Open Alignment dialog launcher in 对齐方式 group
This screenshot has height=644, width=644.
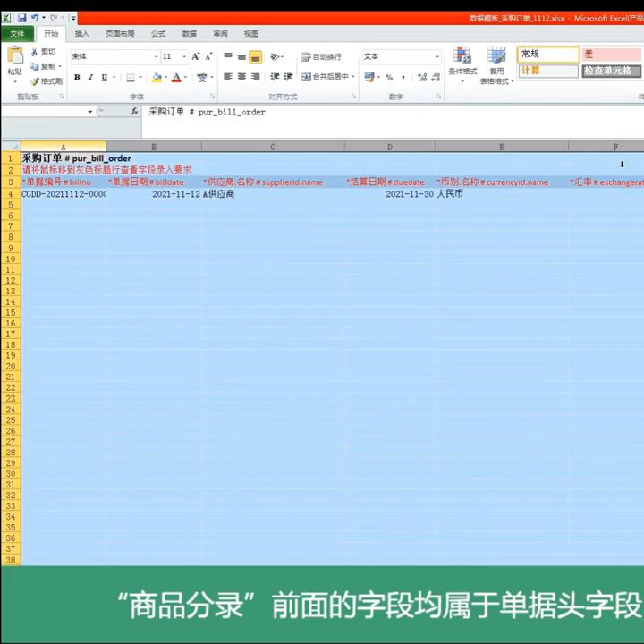click(x=353, y=97)
